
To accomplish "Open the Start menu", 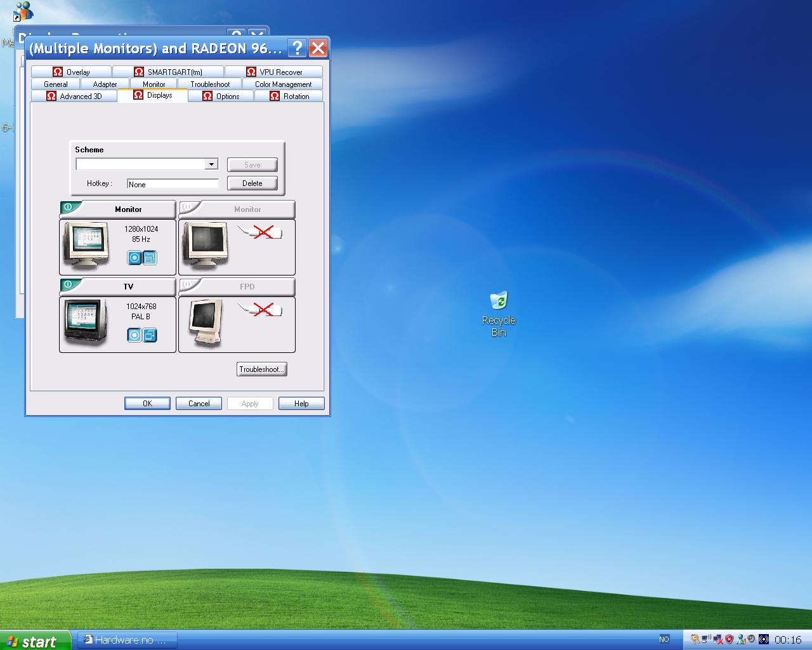I will click(x=36, y=640).
